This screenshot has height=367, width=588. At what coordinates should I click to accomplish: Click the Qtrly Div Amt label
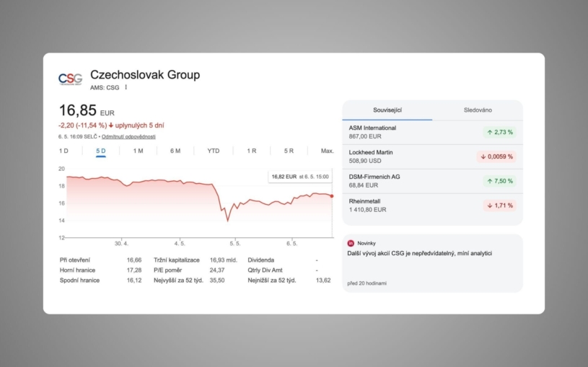point(265,270)
